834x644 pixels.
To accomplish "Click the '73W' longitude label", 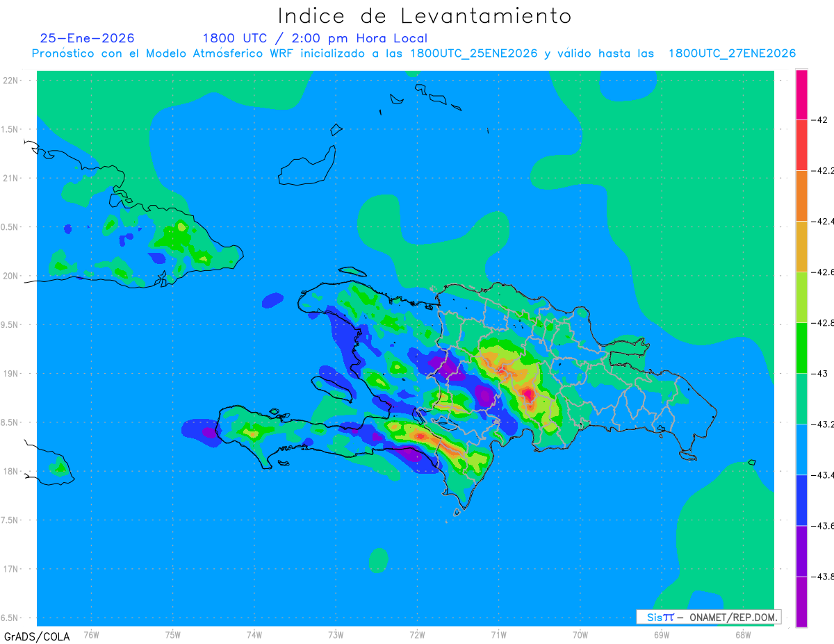I will (336, 634).
